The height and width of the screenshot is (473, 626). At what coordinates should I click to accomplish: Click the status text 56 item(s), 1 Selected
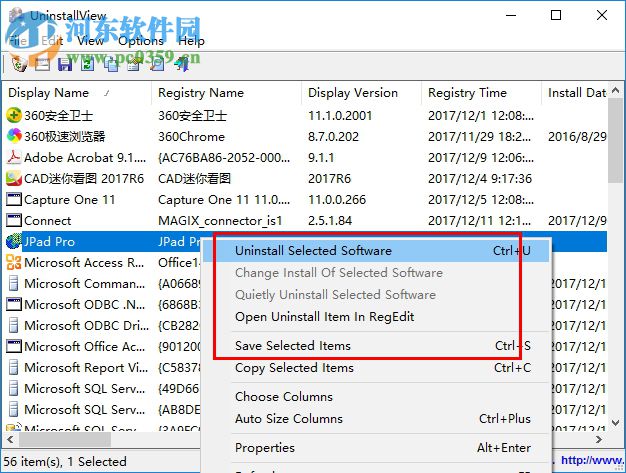pyautogui.click(x=65, y=461)
